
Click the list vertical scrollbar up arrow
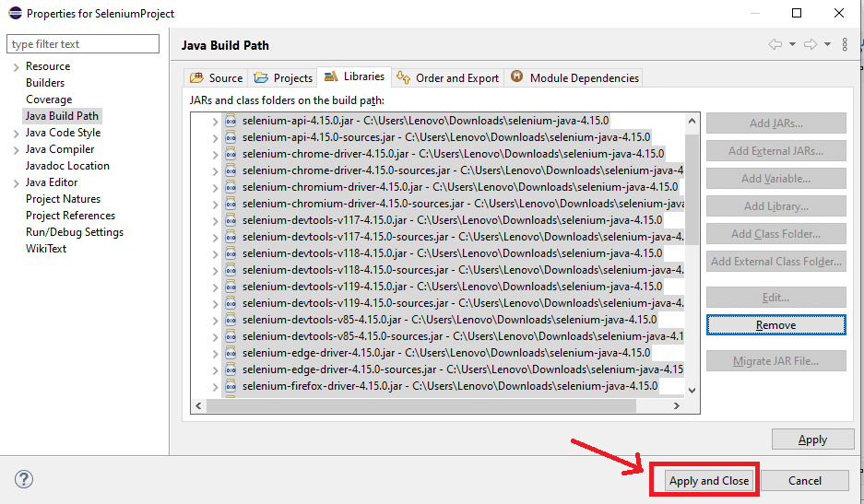tap(692, 121)
